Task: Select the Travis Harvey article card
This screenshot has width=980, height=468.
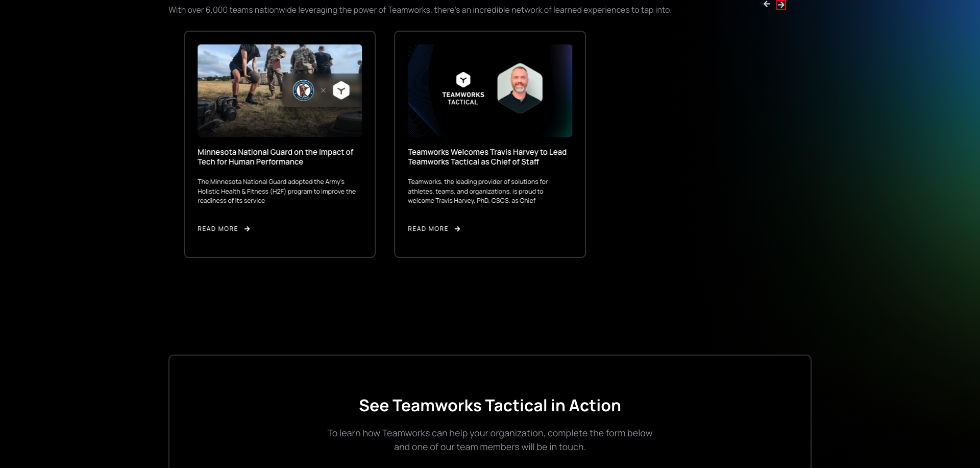Action: [x=489, y=144]
